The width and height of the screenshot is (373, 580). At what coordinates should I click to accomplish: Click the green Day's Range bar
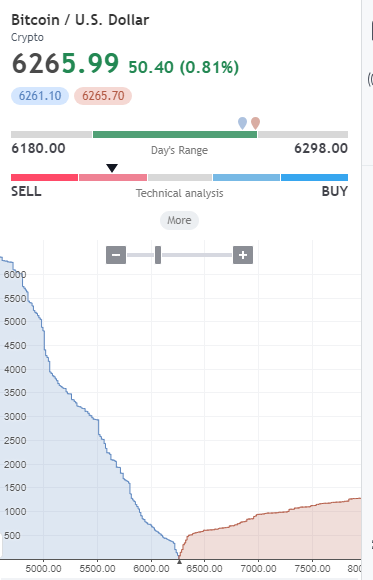175,134
